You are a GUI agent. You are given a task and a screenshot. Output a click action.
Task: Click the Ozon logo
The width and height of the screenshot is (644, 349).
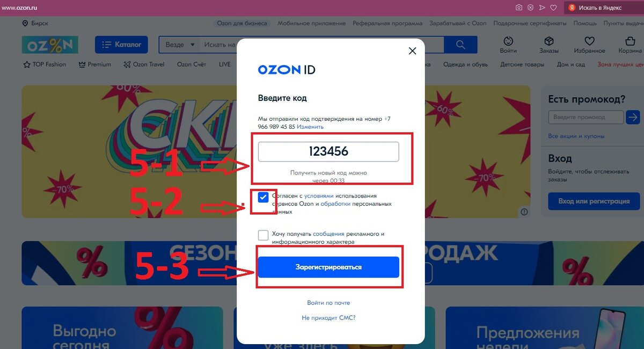(x=50, y=45)
